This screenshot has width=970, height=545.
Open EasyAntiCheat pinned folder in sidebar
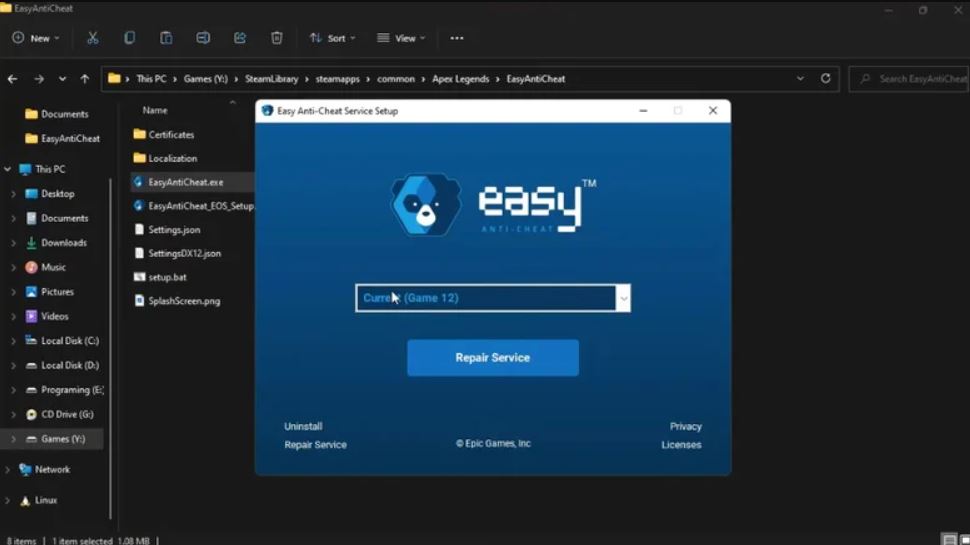point(70,139)
